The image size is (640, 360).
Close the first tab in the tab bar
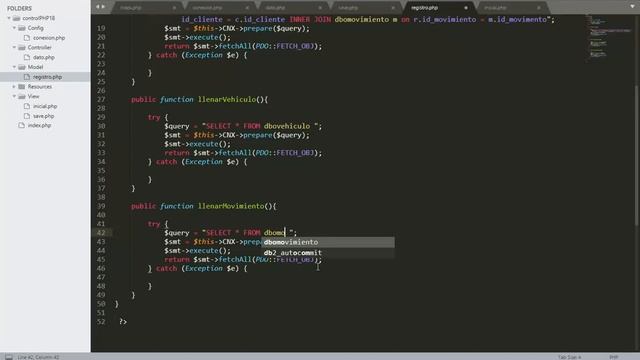[x=174, y=8]
